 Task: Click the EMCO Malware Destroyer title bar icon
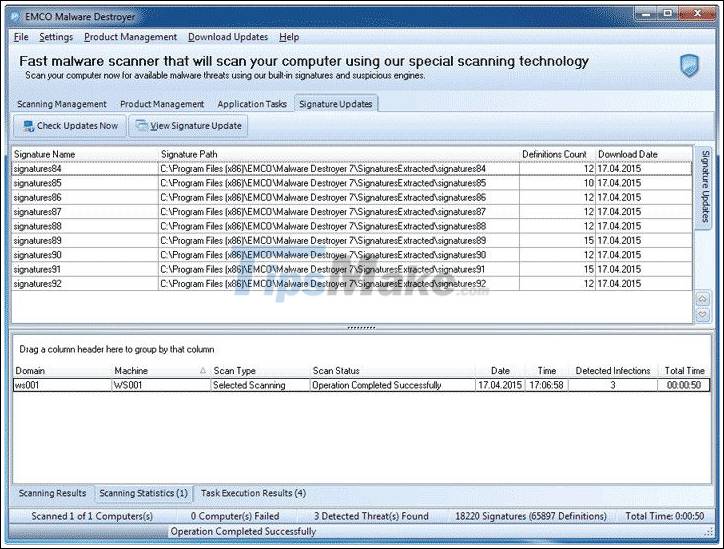[x=15, y=17]
